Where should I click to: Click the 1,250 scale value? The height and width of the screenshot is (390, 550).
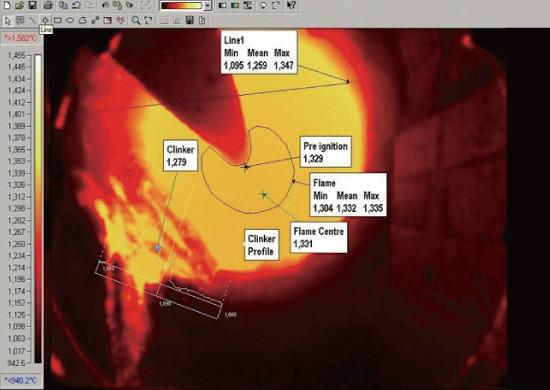click(x=16, y=244)
